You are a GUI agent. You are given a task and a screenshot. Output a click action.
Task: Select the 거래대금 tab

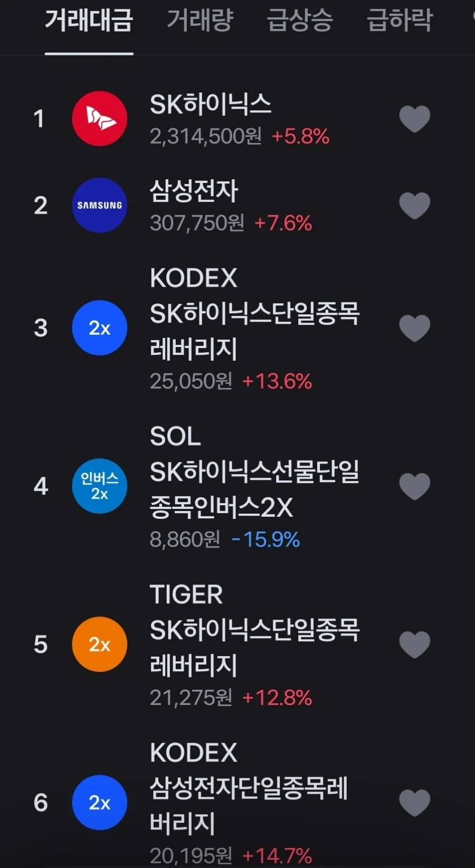(89, 21)
